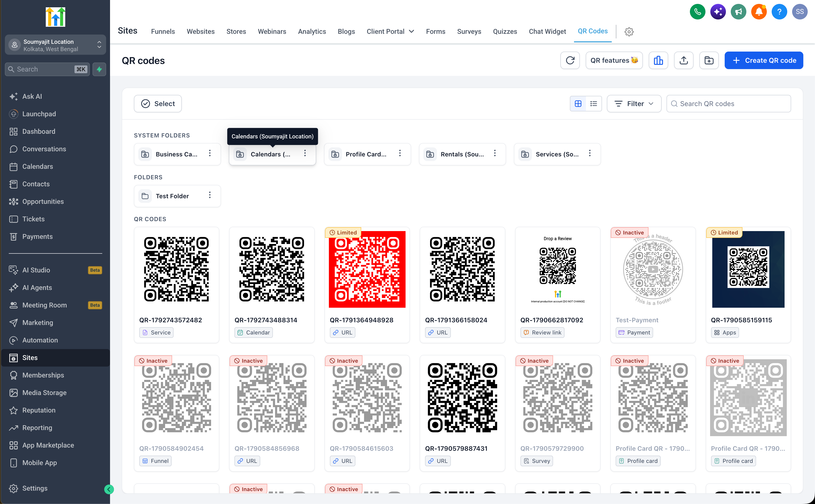Click the Search QR codes field
Viewport: 815px width, 504px height.
click(728, 104)
